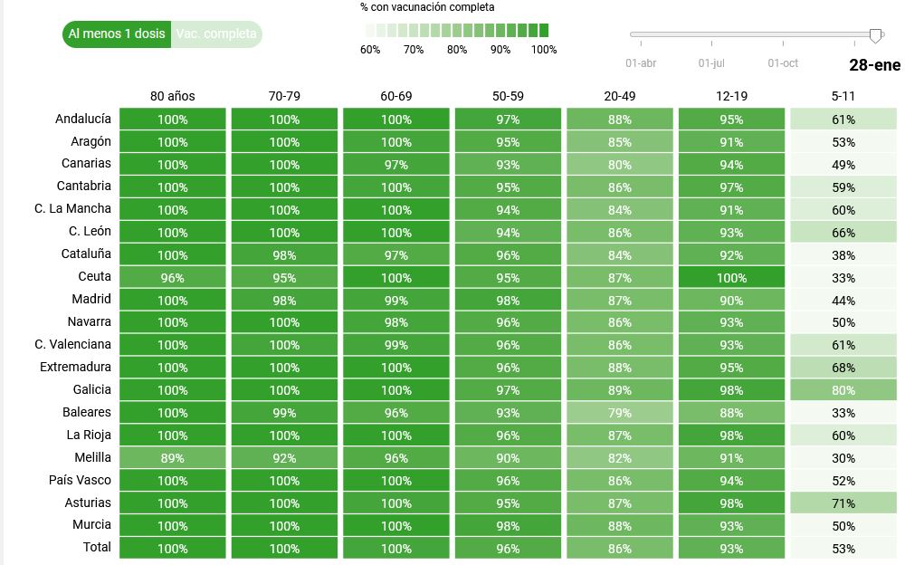Click Galicia's 80% cell for ages 5-11

pyautogui.click(x=843, y=390)
